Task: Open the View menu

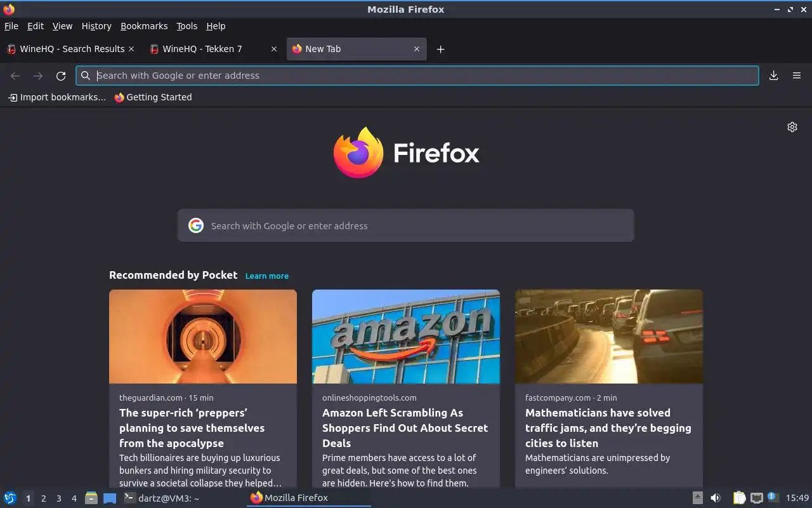Action: [62, 26]
